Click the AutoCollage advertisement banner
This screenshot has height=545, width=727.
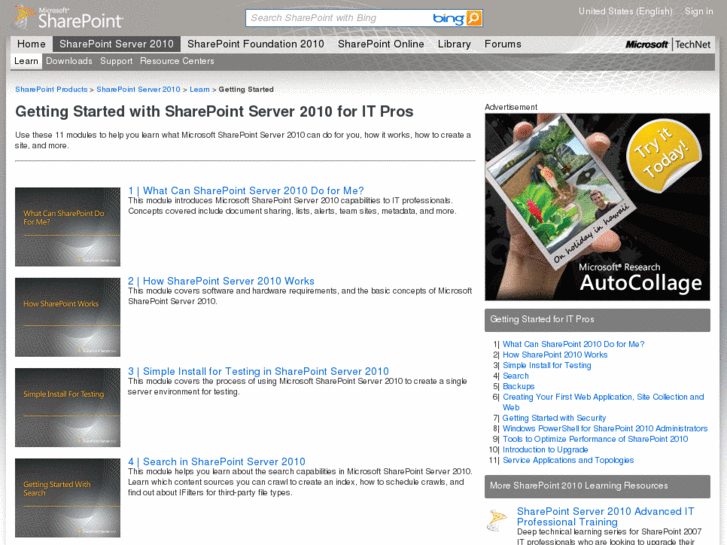pyautogui.click(x=597, y=207)
